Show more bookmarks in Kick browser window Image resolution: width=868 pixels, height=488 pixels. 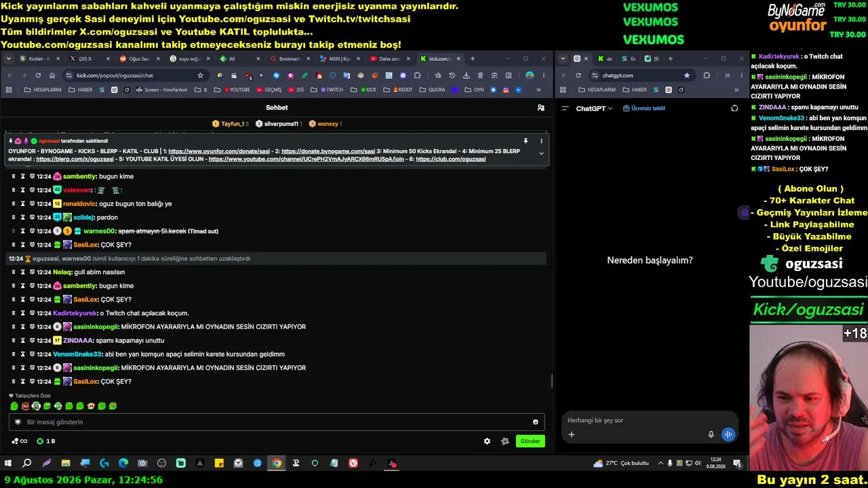click(539, 89)
